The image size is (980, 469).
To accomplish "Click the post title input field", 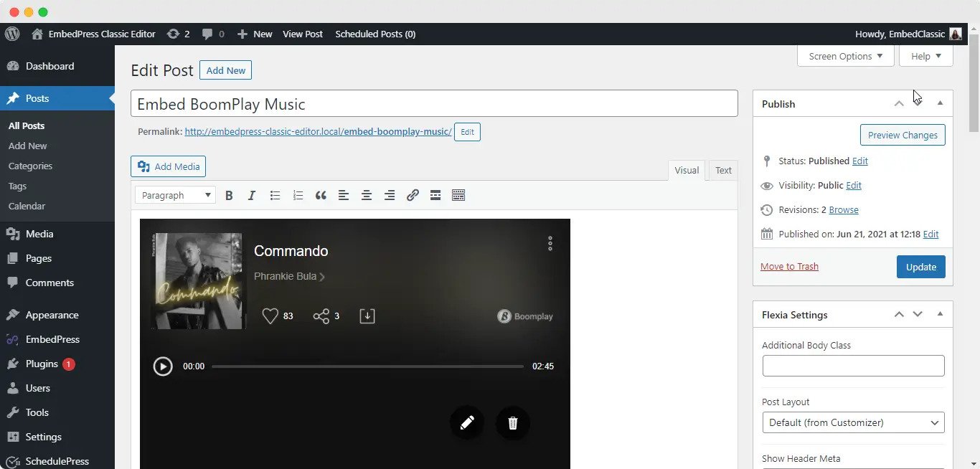I will click(x=434, y=103).
